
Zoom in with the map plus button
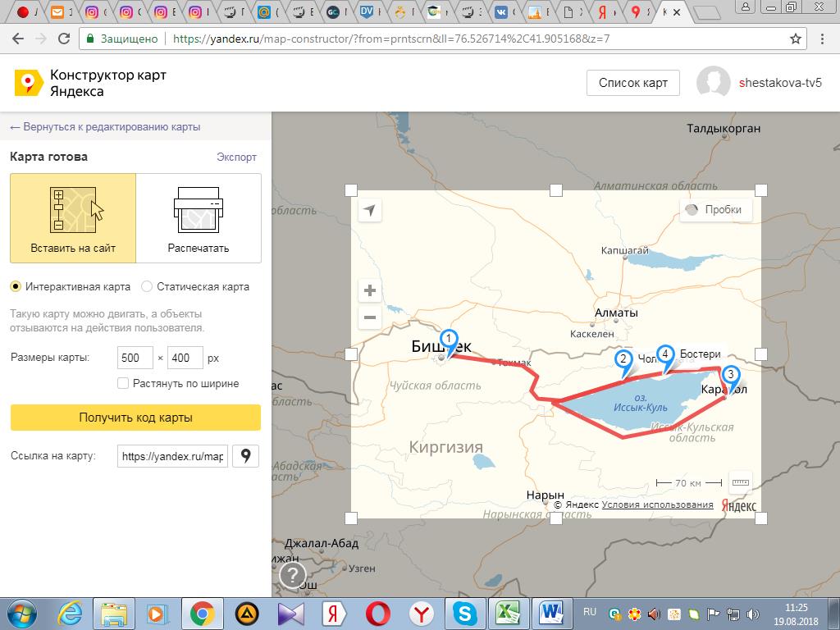(370, 291)
